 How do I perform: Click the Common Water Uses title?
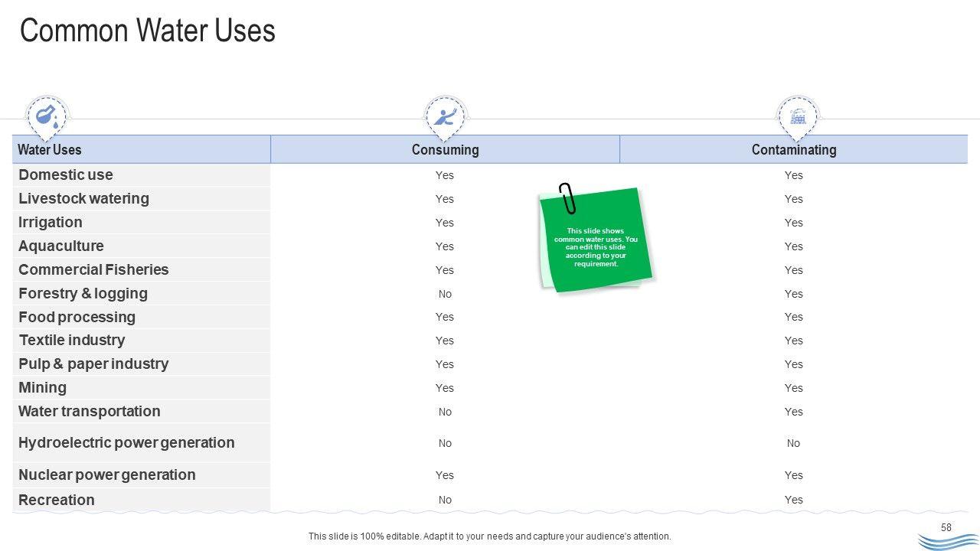click(x=147, y=31)
